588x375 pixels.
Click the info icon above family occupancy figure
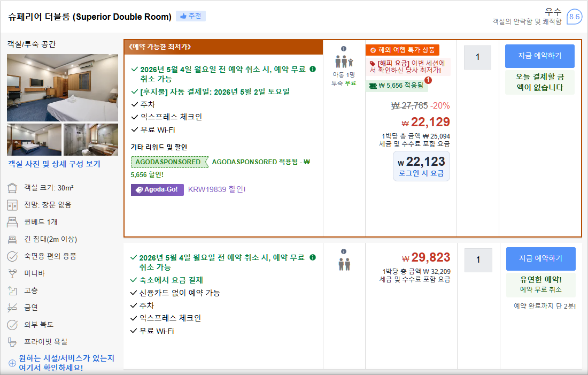[x=344, y=49]
